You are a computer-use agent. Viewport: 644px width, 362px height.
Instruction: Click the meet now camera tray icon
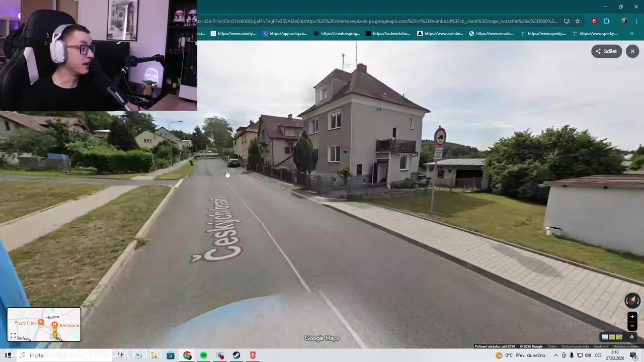click(x=564, y=355)
